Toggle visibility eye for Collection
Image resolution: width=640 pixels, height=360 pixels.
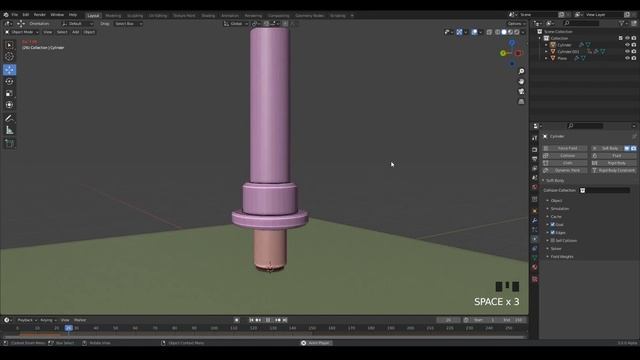[x=627, y=38]
